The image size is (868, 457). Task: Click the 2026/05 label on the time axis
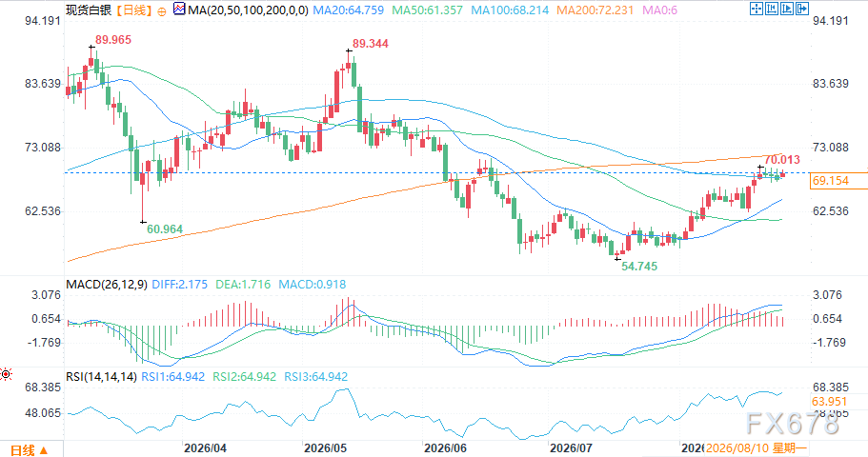pyautogui.click(x=326, y=448)
